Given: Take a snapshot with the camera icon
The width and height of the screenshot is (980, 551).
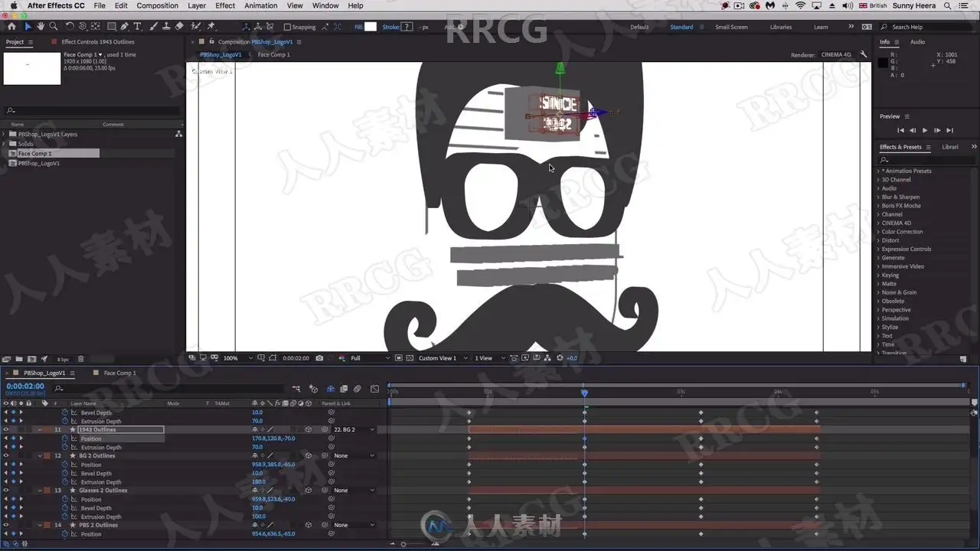Looking at the screenshot, I should (x=319, y=358).
